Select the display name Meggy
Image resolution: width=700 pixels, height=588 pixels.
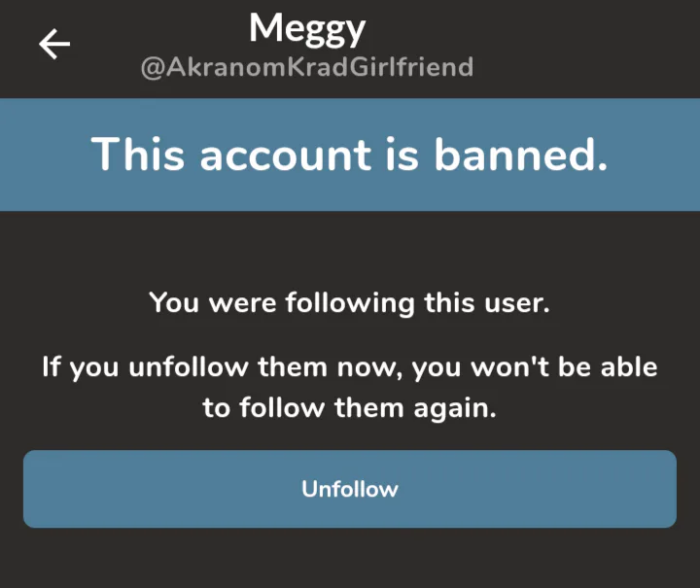(x=307, y=29)
